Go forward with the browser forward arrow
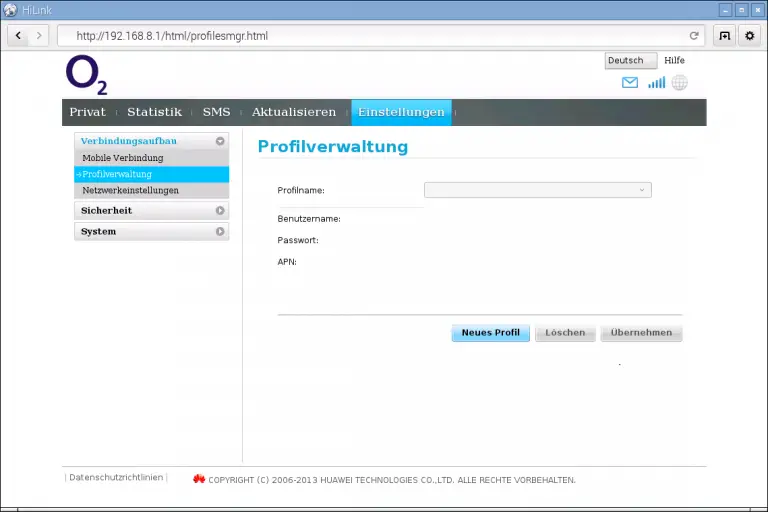768x512 pixels. coord(39,36)
